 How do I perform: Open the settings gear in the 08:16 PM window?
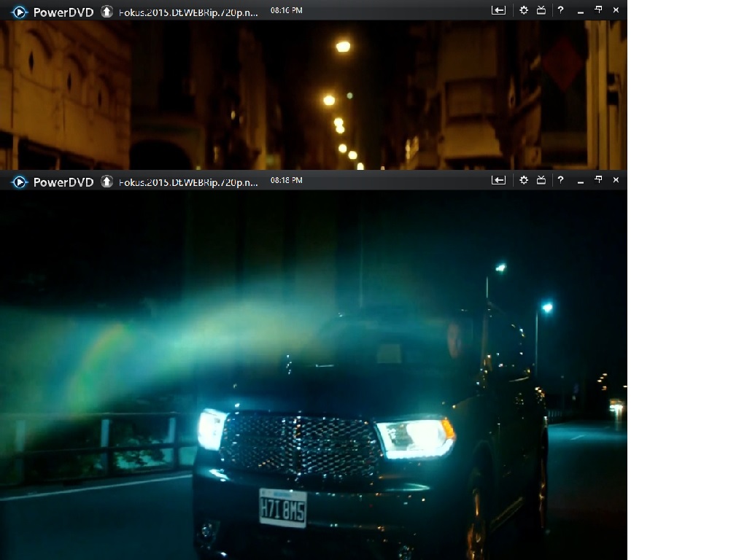click(524, 10)
